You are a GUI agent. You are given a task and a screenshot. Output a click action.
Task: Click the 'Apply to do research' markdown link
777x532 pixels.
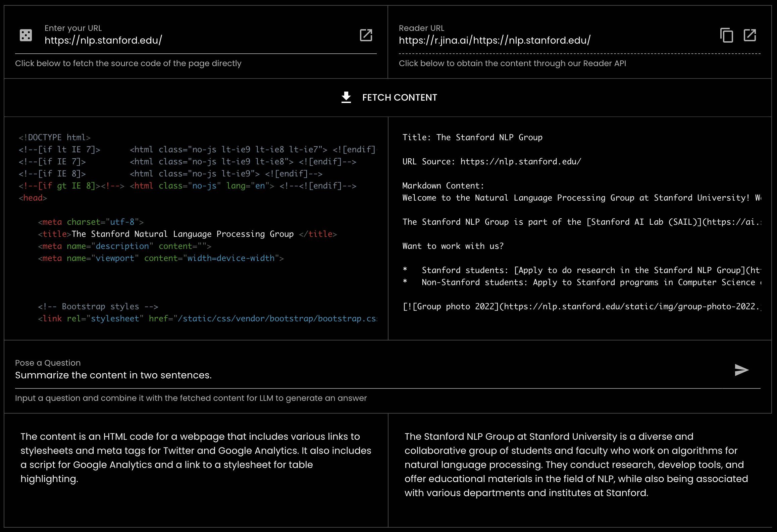click(x=637, y=270)
